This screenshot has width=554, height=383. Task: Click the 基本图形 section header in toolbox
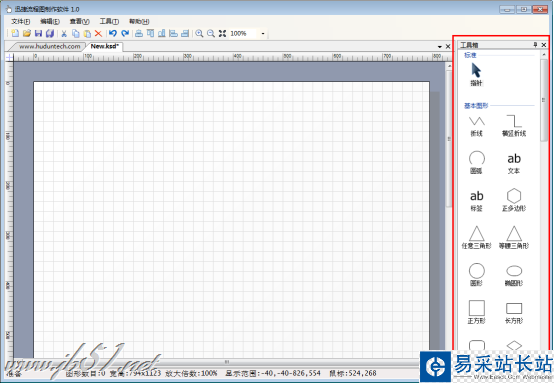tap(476, 105)
